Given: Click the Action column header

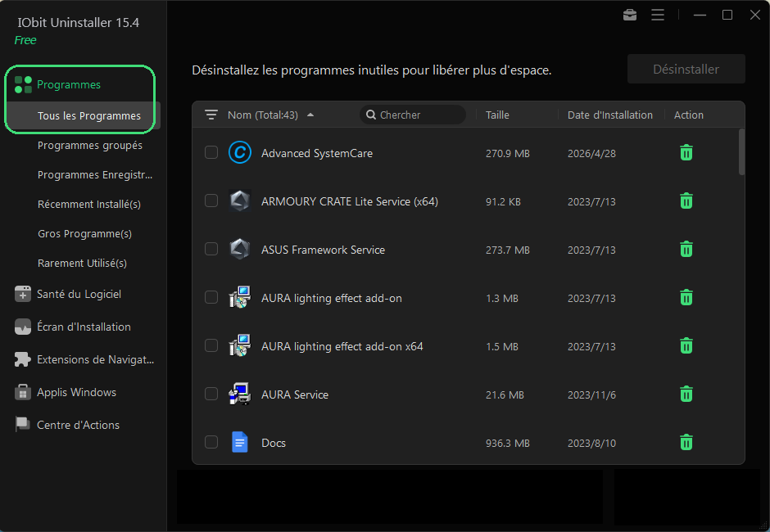Looking at the screenshot, I should click(688, 115).
